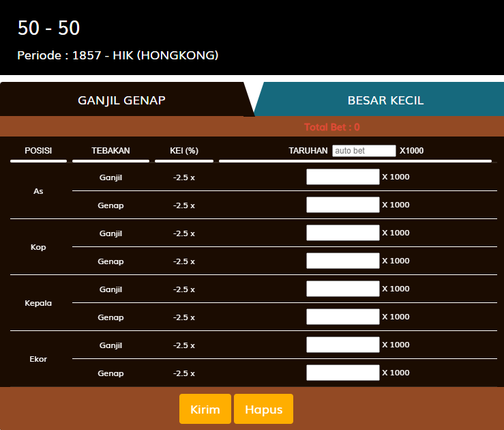
Task: Click the auto bet input field
Action: [364, 151]
